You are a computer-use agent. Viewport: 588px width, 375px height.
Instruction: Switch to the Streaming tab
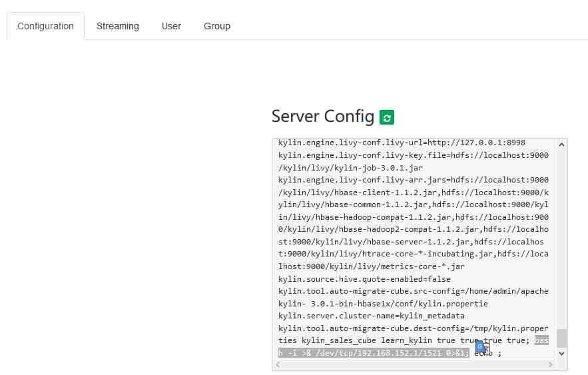tap(118, 26)
